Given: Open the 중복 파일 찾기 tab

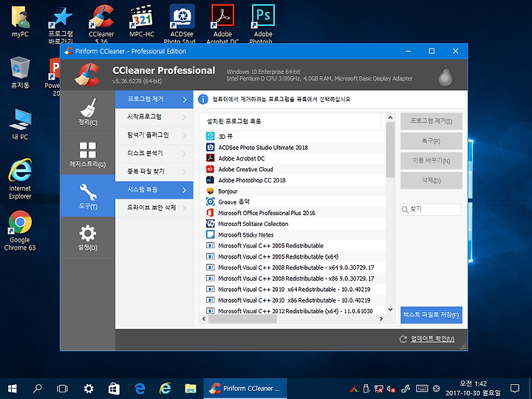Looking at the screenshot, I should pos(154,171).
